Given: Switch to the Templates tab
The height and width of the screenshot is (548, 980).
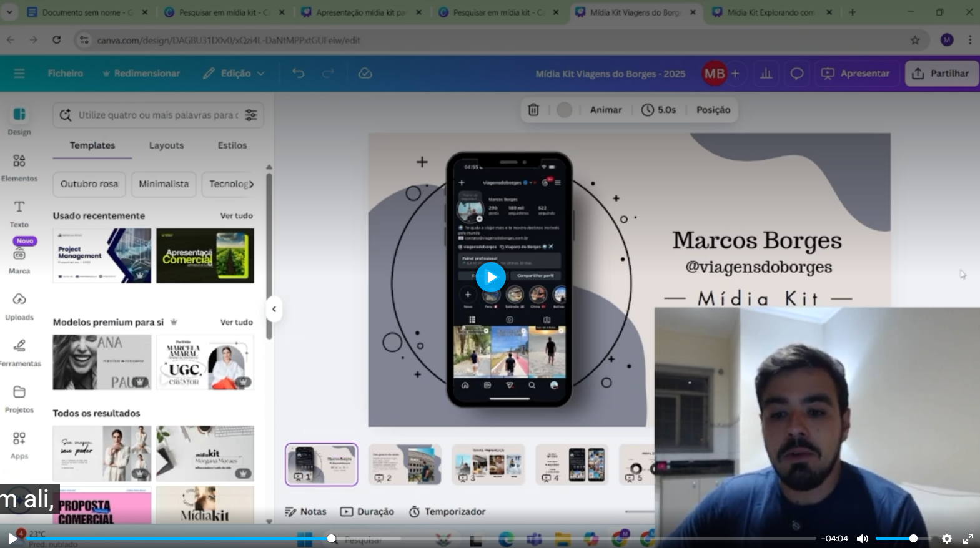Looking at the screenshot, I should (92, 145).
